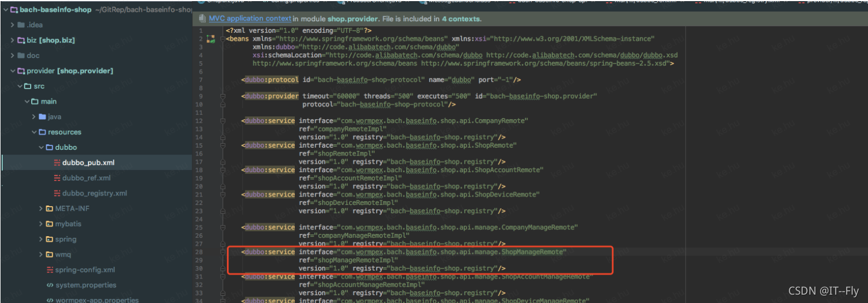Click the dubbo folder icon
868x303 pixels.
click(x=49, y=148)
